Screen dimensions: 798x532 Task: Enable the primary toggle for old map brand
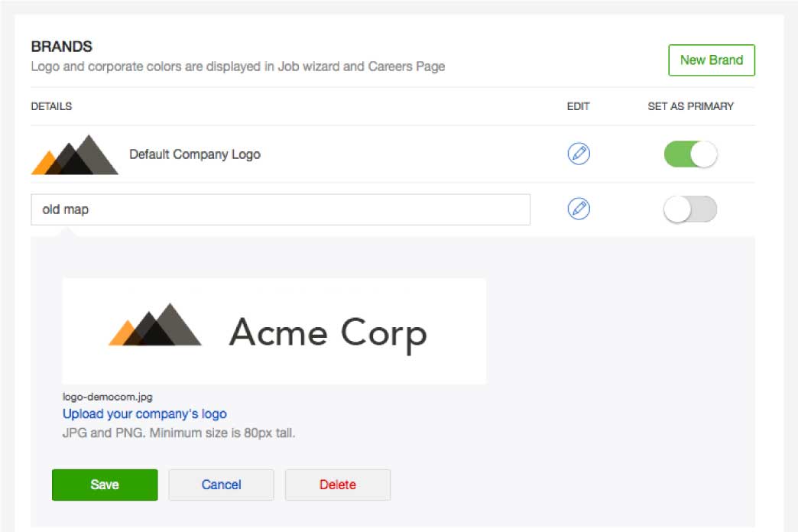point(690,209)
